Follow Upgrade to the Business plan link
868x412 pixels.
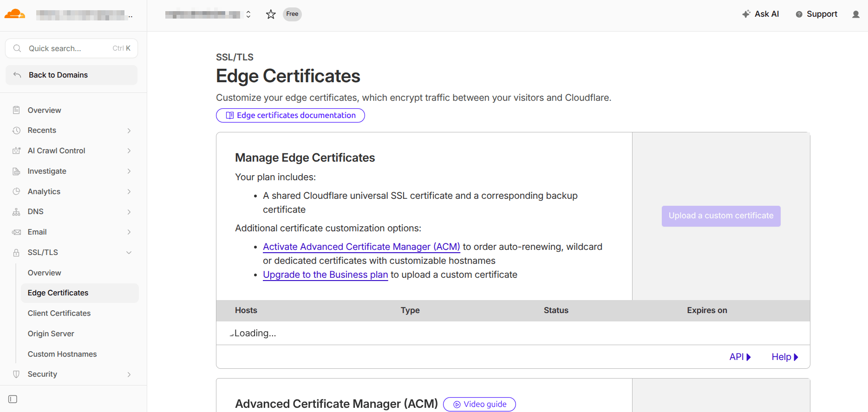tap(326, 275)
